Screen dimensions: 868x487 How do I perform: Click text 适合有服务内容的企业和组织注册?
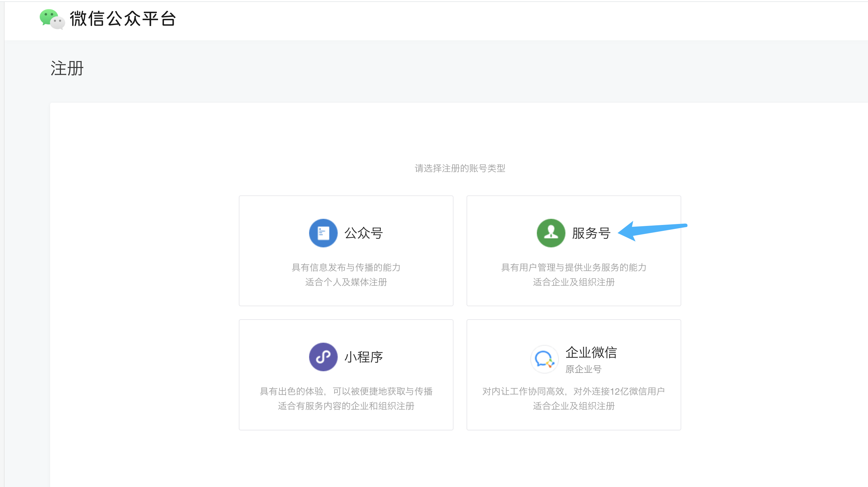click(x=346, y=406)
